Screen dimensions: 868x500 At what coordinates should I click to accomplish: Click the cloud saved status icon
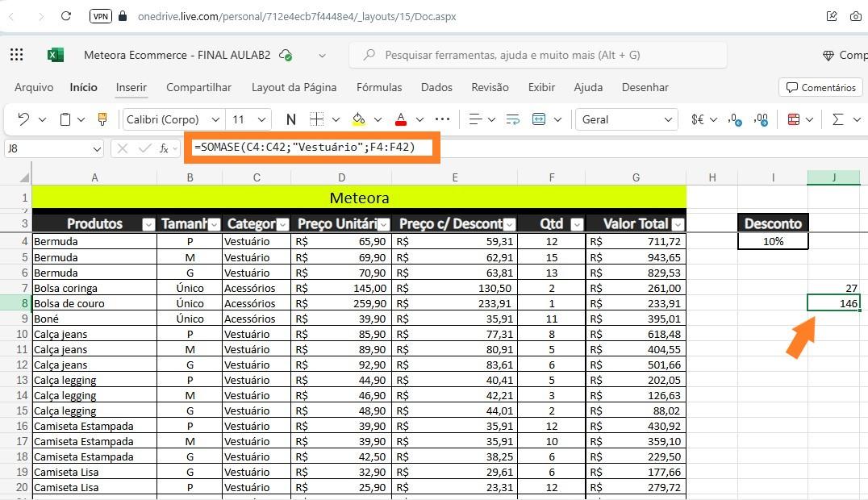tap(286, 55)
